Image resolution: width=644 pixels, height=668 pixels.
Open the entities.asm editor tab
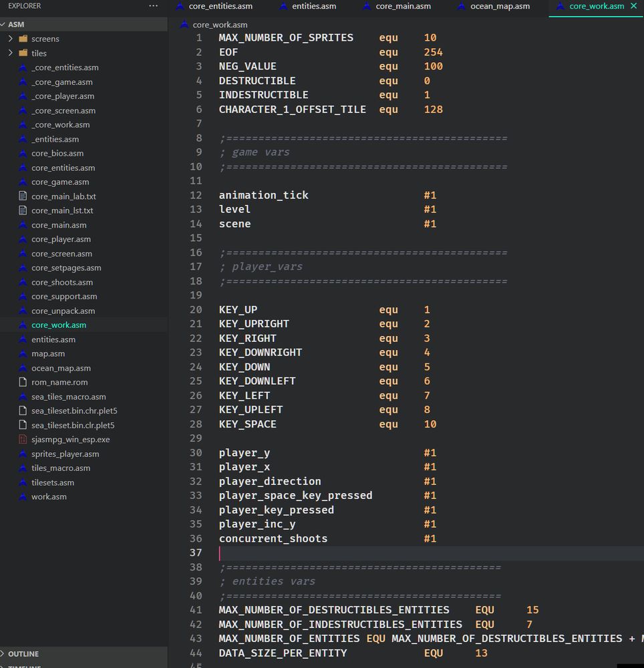click(x=314, y=6)
